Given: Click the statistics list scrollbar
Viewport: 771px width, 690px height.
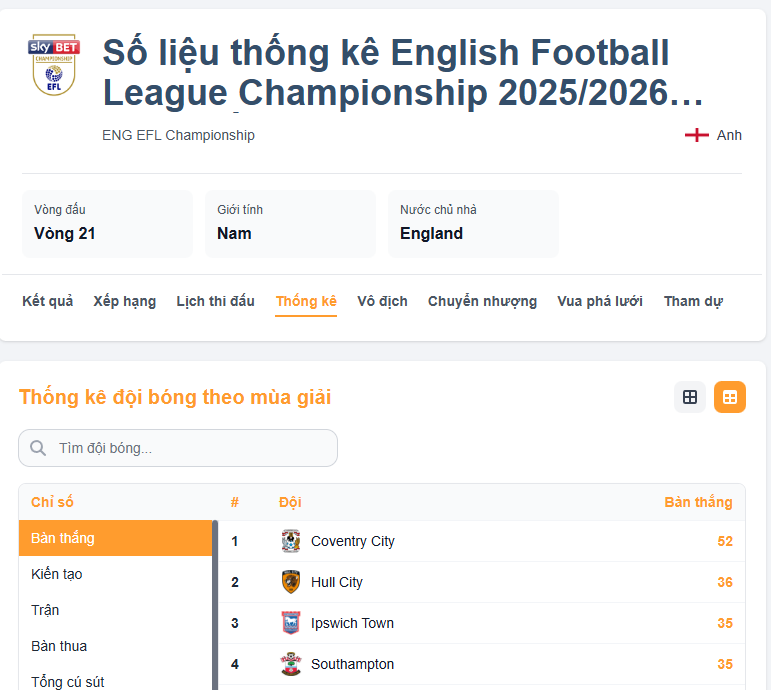Looking at the screenshot, I should tap(215, 600).
